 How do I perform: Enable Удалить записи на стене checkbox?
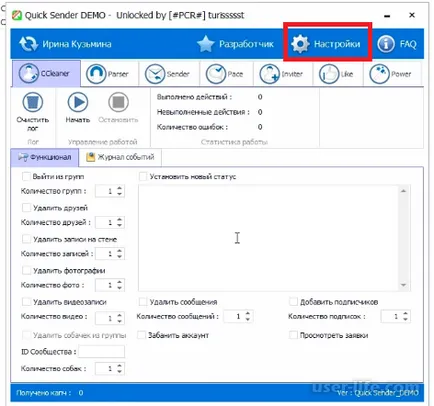tap(26, 239)
